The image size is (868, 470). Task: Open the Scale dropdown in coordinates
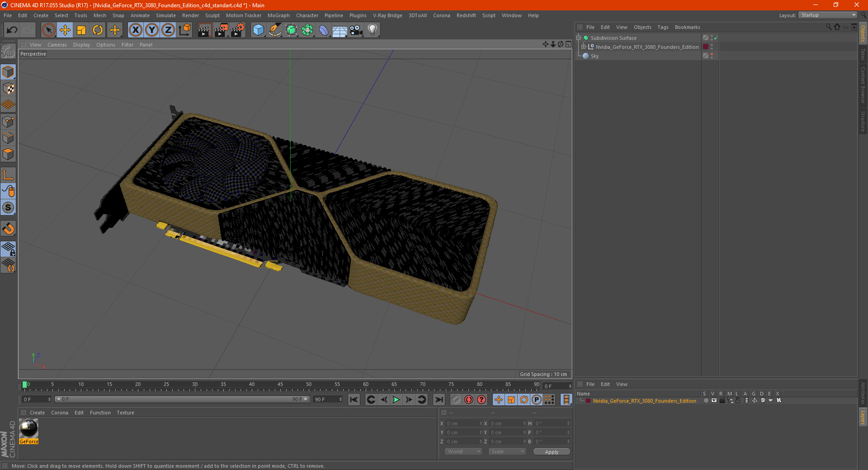click(x=507, y=451)
